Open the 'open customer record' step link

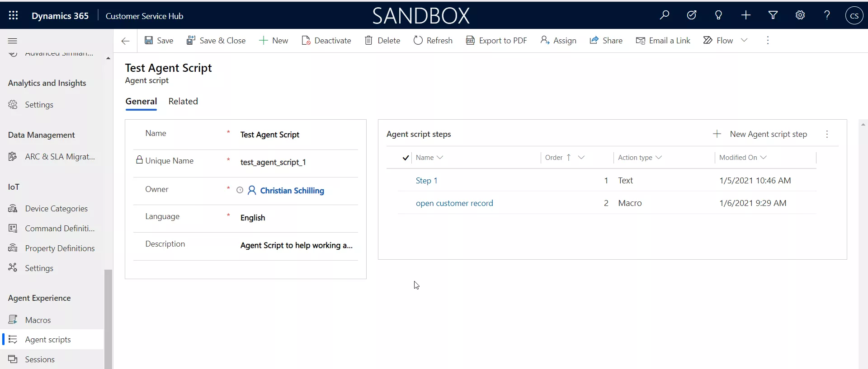coord(454,203)
